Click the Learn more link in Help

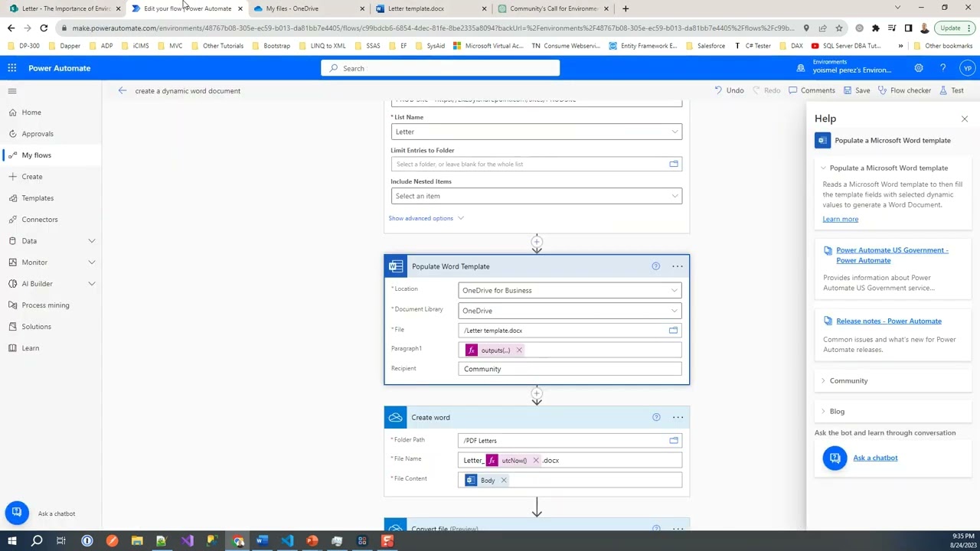click(x=841, y=219)
